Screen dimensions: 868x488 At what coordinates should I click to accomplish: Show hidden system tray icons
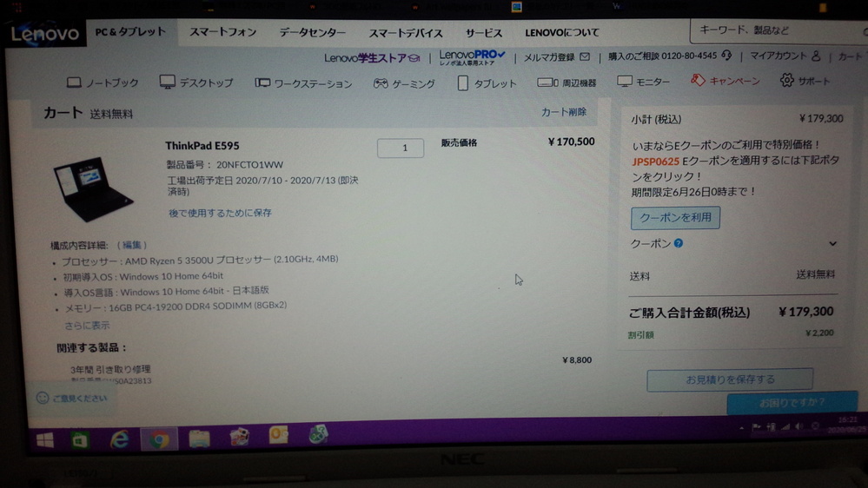(741, 428)
